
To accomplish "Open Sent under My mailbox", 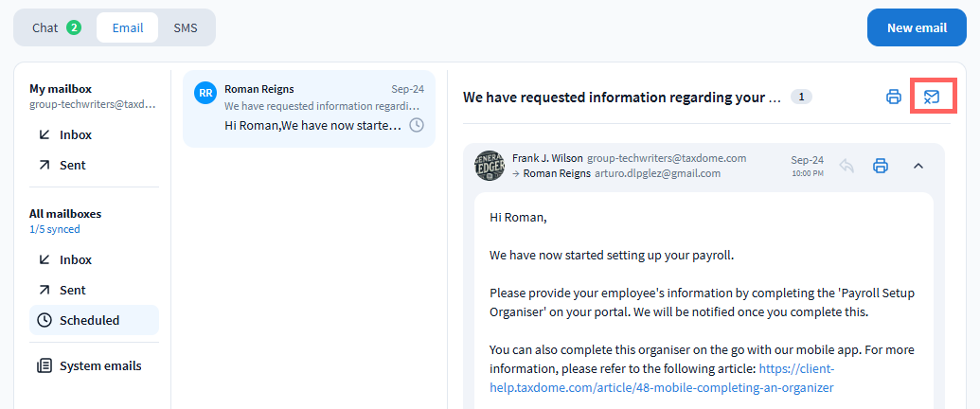I will pyautogui.click(x=72, y=165).
